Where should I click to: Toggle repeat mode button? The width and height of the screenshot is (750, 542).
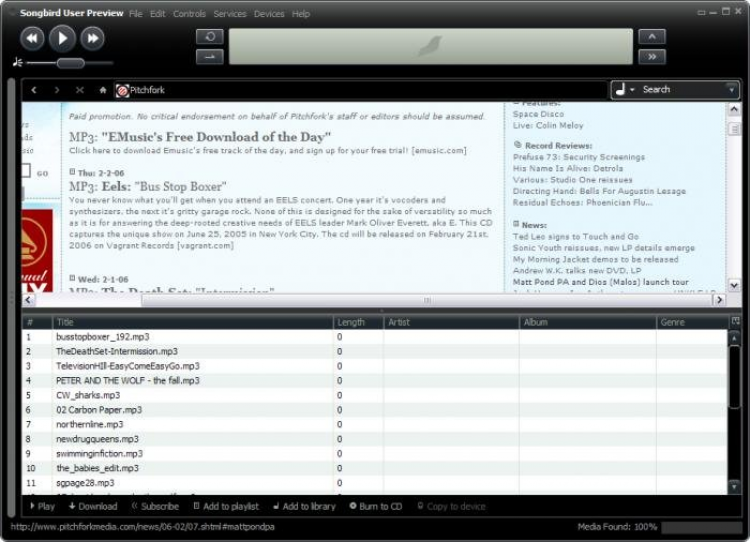[210, 37]
